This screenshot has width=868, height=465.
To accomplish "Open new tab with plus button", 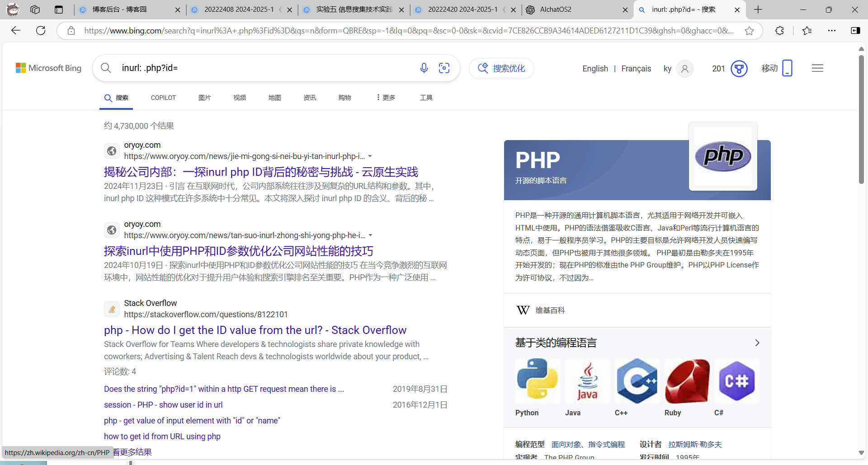I will click(x=758, y=9).
